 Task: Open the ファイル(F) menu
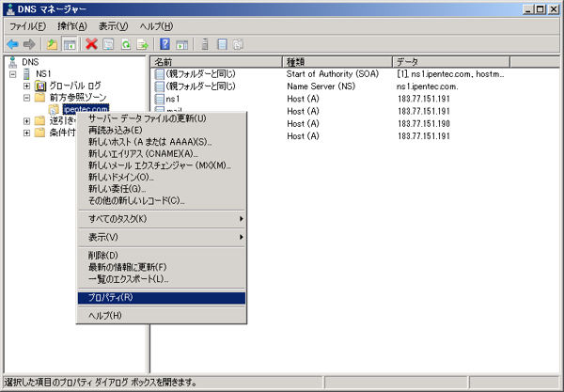[x=27, y=26]
